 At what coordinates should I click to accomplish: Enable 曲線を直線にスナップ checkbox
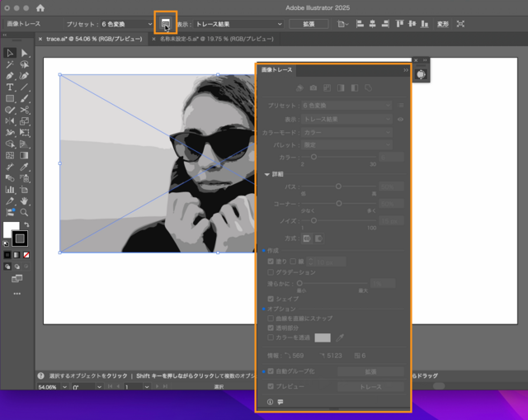click(x=271, y=319)
